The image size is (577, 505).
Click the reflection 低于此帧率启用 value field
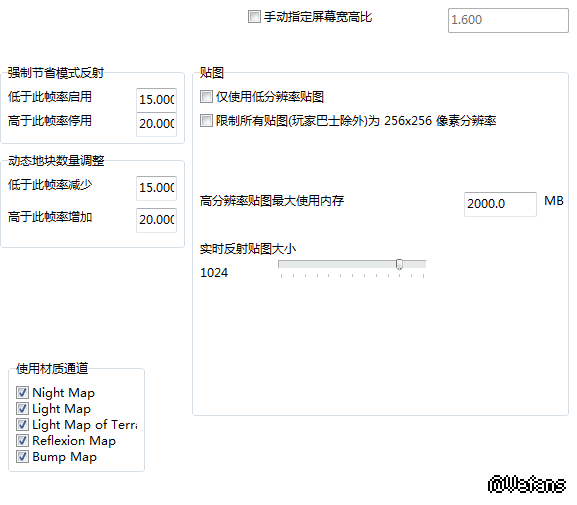pyautogui.click(x=156, y=100)
